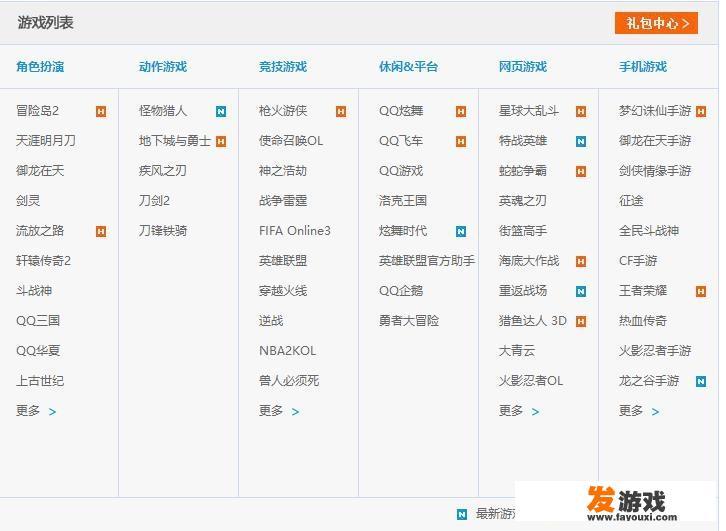The image size is (726, 531).
Task: Open the FIFA Online3 link
Action: pos(294,231)
